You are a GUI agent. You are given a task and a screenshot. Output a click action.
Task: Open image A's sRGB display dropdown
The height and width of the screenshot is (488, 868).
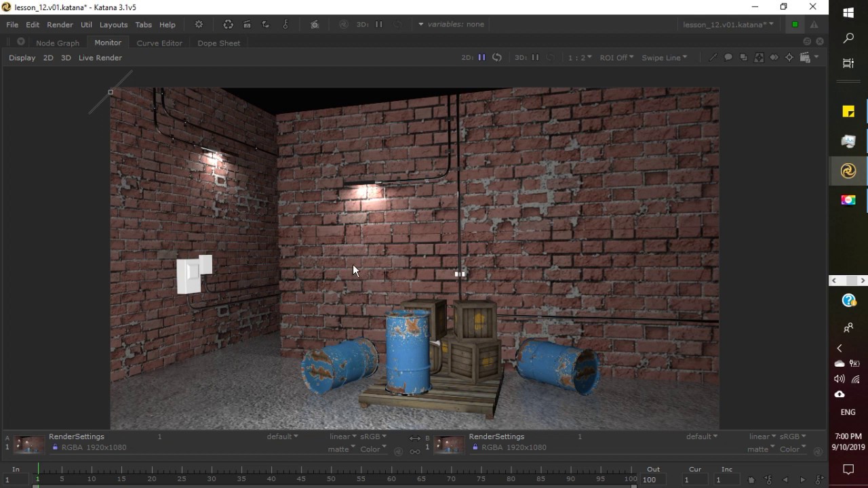pos(374,436)
